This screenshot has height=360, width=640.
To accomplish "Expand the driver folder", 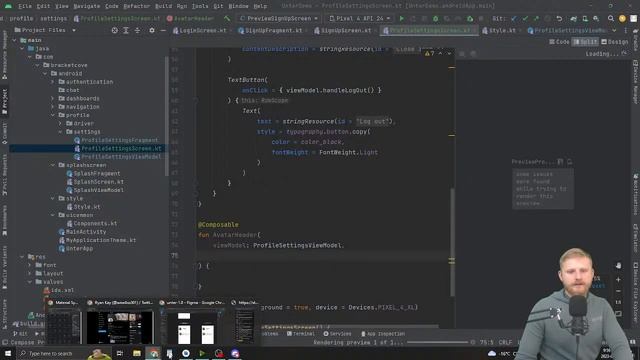I will (60, 123).
